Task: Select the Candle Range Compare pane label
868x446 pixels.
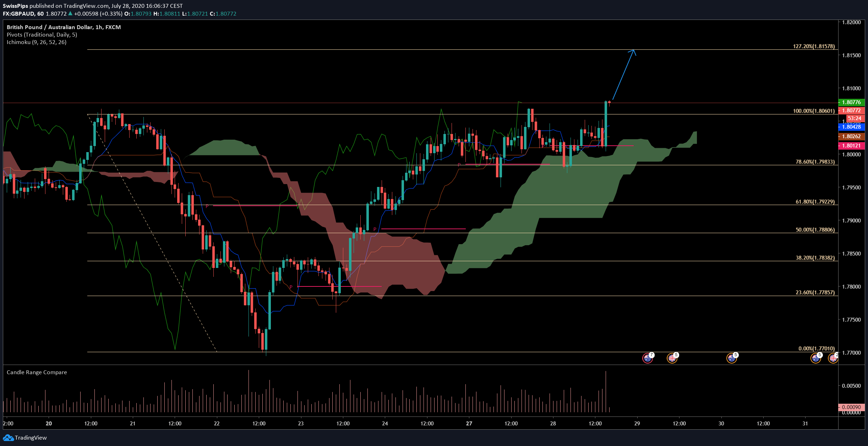Action: 37,372
